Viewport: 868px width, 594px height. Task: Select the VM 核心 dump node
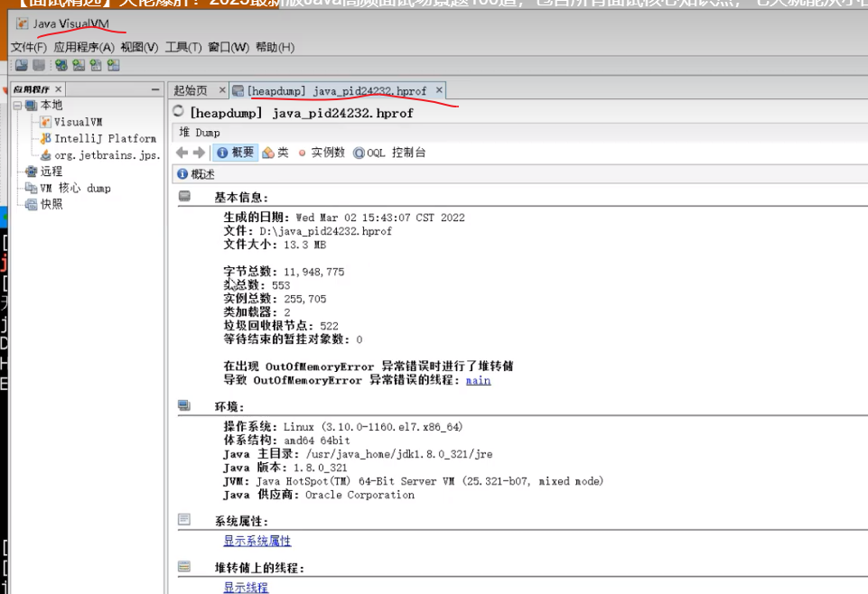click(75, 188)
